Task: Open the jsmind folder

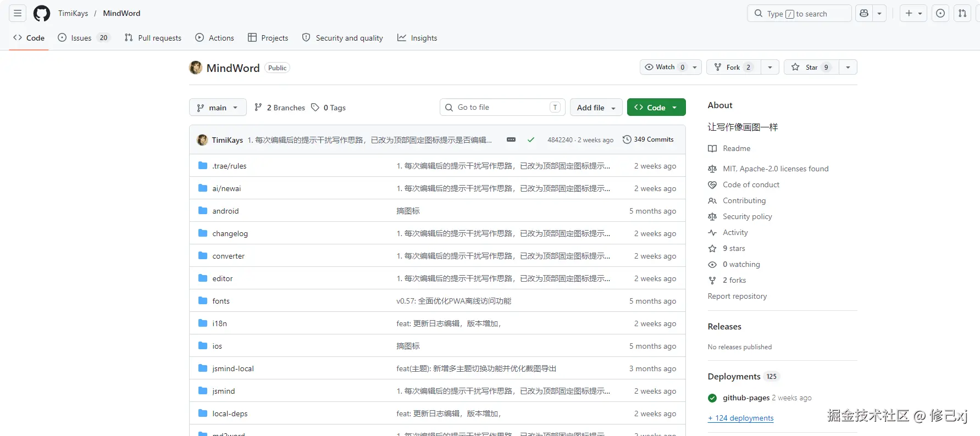Action: pos(224,391)
